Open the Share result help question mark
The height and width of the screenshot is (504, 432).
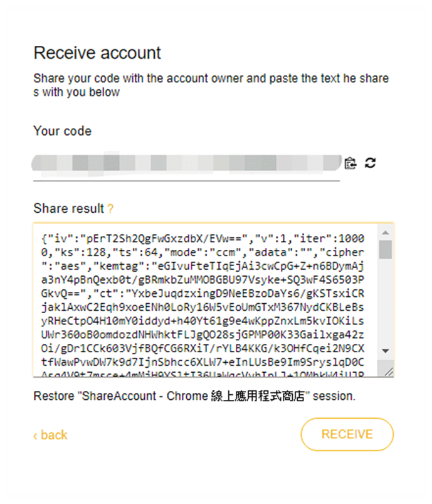click(110, 209)
